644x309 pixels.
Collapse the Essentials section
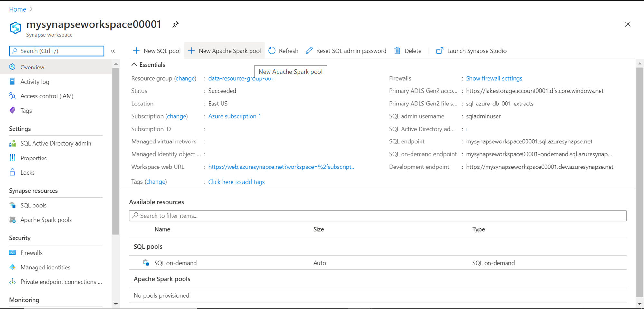tap(134, 65)
